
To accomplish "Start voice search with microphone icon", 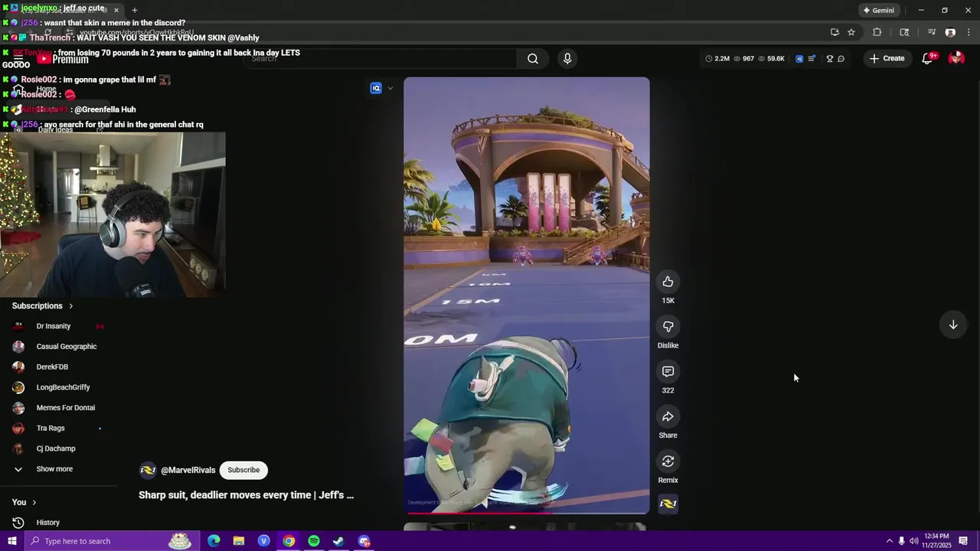I will point(567,58).
